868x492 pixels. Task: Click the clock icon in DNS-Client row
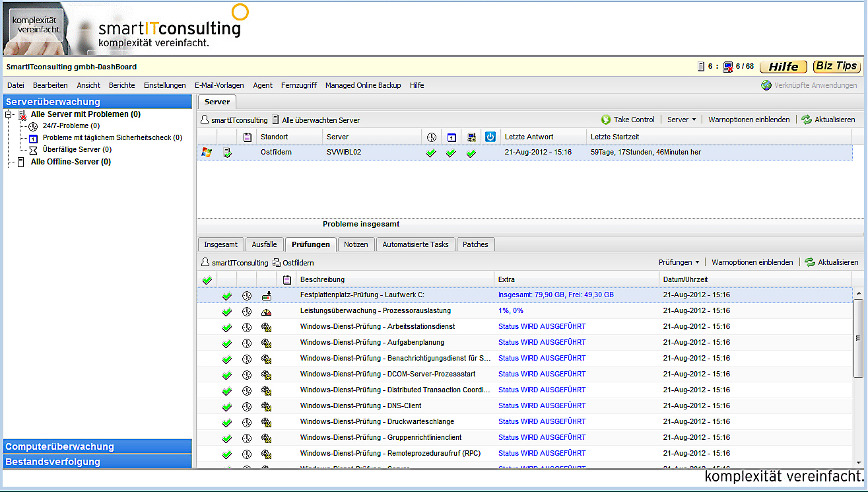(x=247, y=406)
